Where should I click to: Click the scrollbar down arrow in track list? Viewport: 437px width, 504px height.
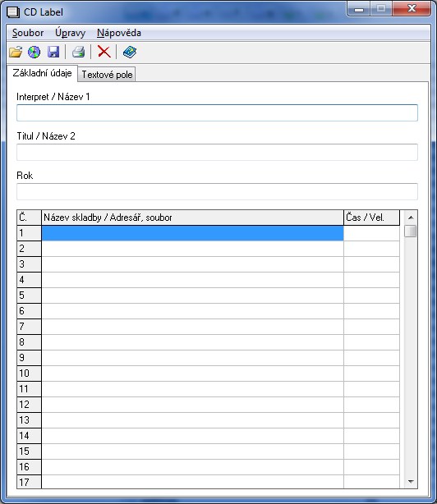(411, 482)
